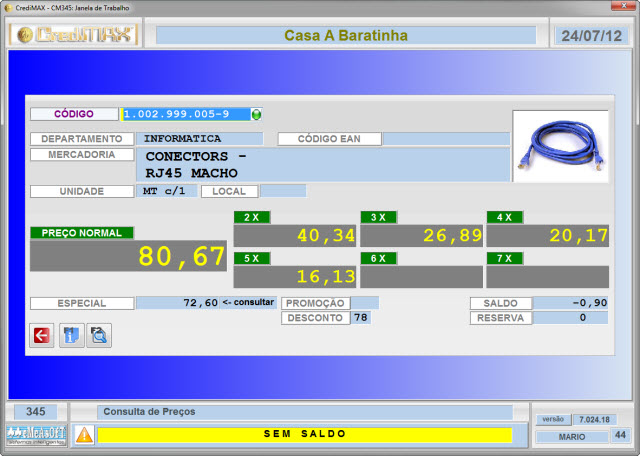Screen dimensions: 640x456
Task: Click the red back arrow button
Action: 42,336
